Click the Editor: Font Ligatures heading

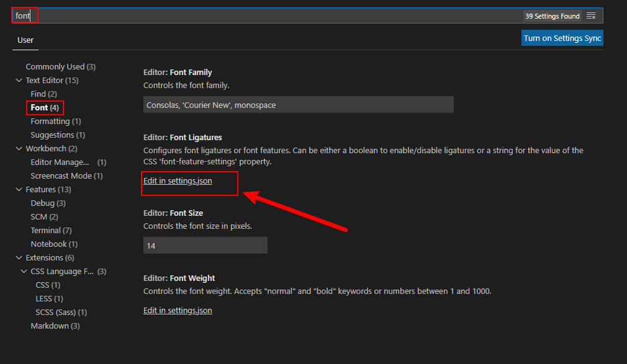(183, 138)
